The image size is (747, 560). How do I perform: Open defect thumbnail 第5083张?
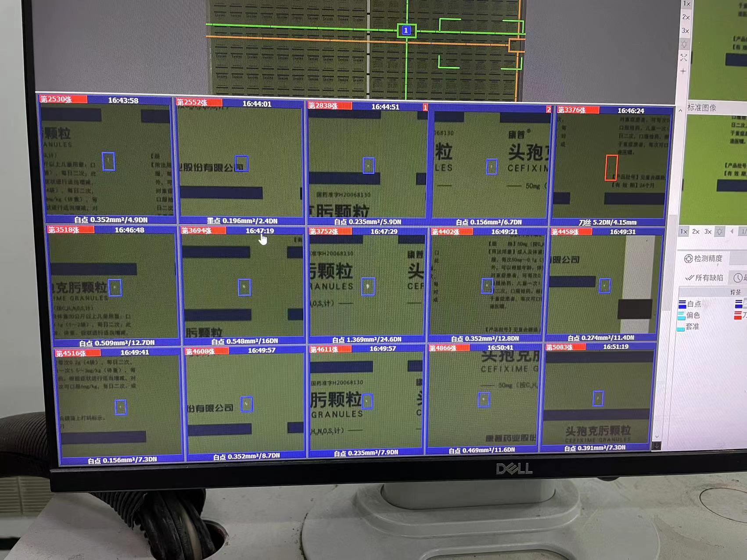click(x=597, y=397)
